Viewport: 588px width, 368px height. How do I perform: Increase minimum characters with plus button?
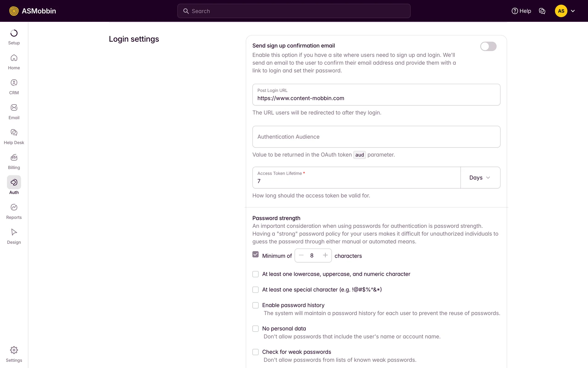point(325,255)
